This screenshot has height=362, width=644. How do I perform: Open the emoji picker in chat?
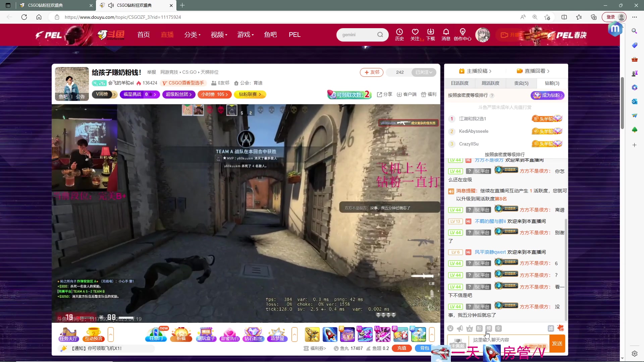450,328
